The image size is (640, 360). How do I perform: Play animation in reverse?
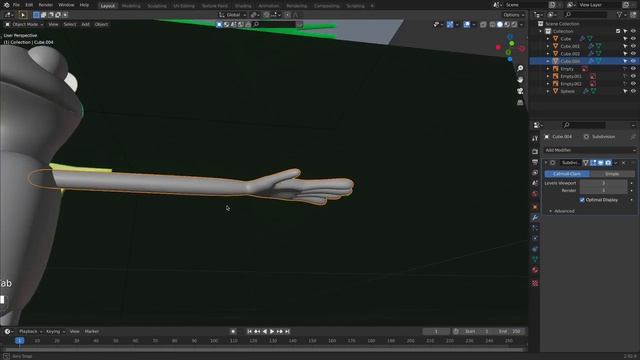tap(265, 331)
